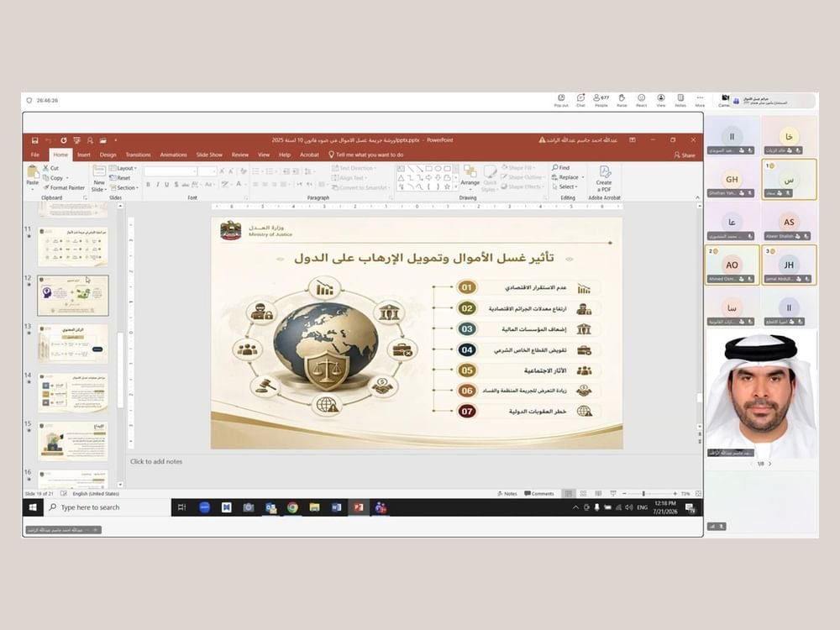Click the New Slide button
This screenshot has width=840, height=630.
[x=99, y=178]
